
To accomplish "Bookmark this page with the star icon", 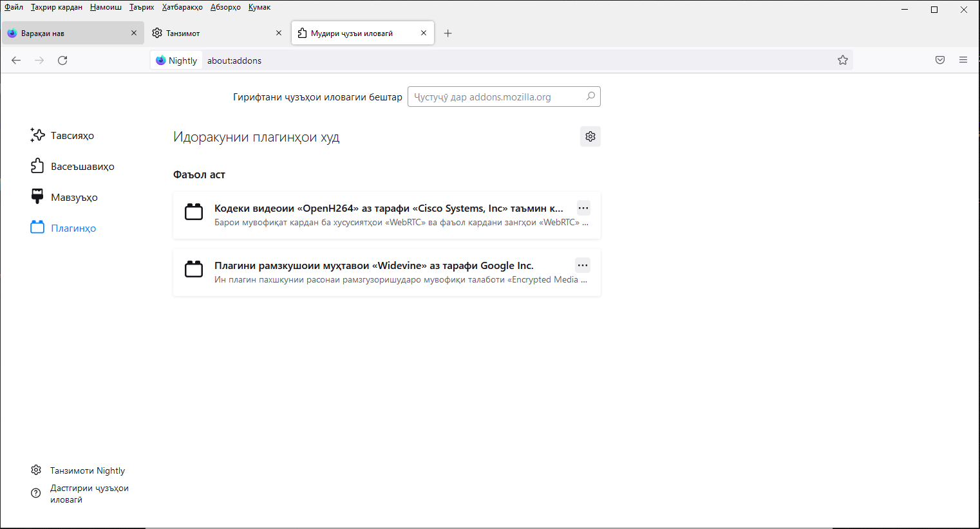I will click(x=843, y=60).
